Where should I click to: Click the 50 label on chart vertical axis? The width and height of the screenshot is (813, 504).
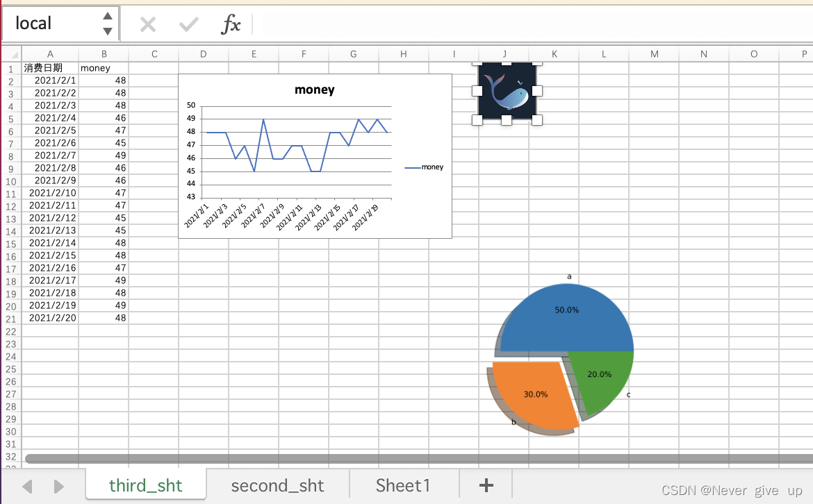pos(191,105)
